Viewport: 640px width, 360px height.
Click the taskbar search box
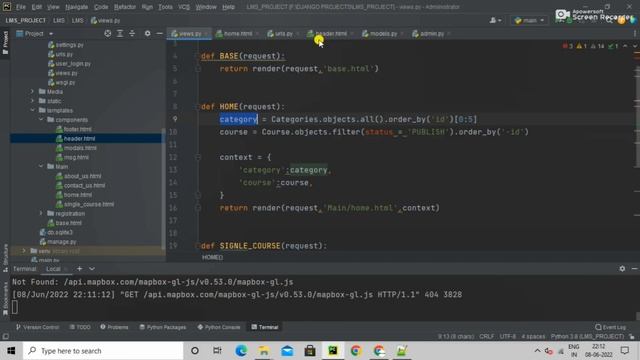103,351
